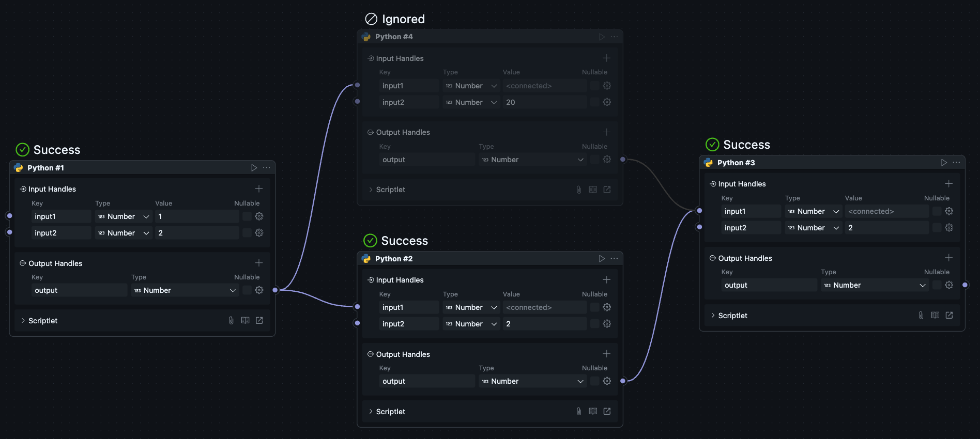This screenshot has height=439, width=980.
Task: Click input2 value field in Python #1
Action: point(196,233)
